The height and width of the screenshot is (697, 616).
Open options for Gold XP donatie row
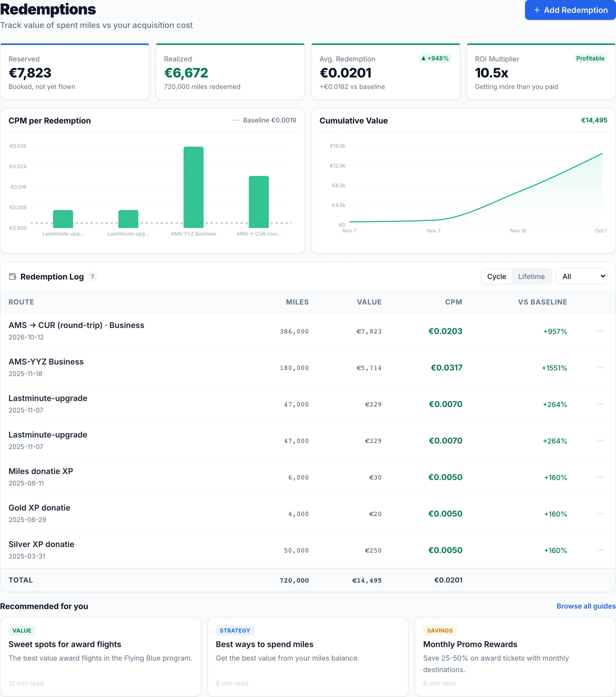(600, 514)
